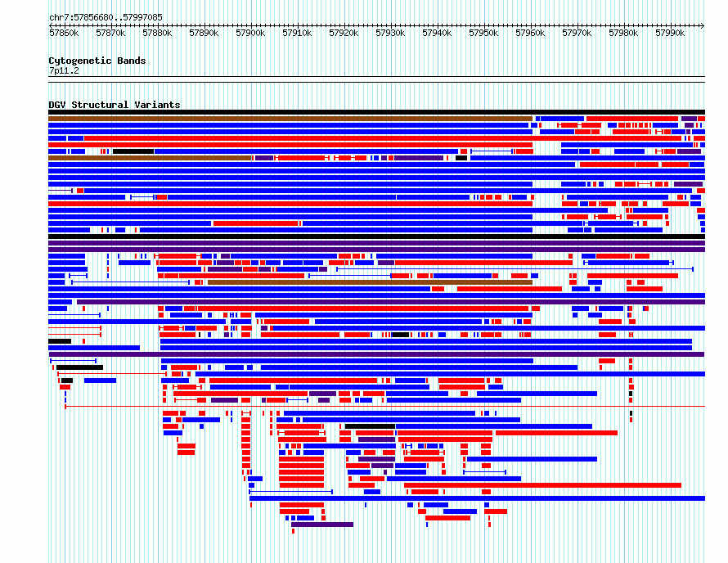Select the 57950k coordinate label
Screen dimensions: 728x563
pos(483,34)
